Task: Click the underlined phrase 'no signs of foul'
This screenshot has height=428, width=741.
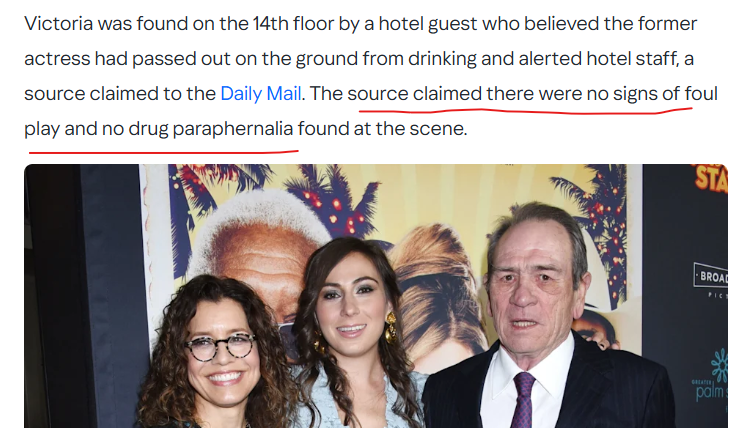Action: (652, 94)
